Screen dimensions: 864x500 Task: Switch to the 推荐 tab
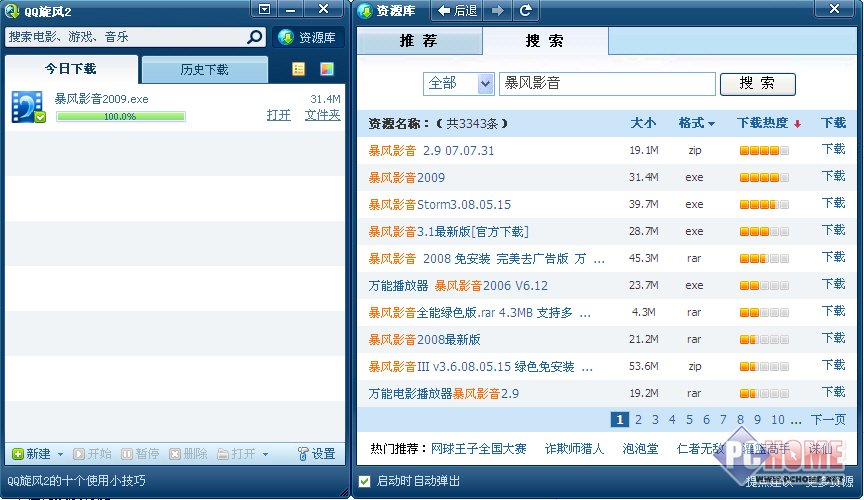click(x=418, y=41)
